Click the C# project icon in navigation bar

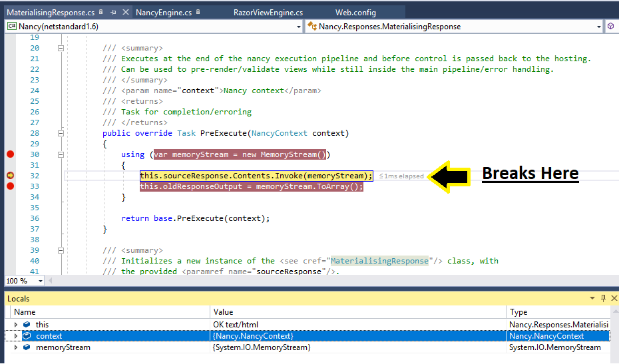pyautogui.click(x=12, y=27)
